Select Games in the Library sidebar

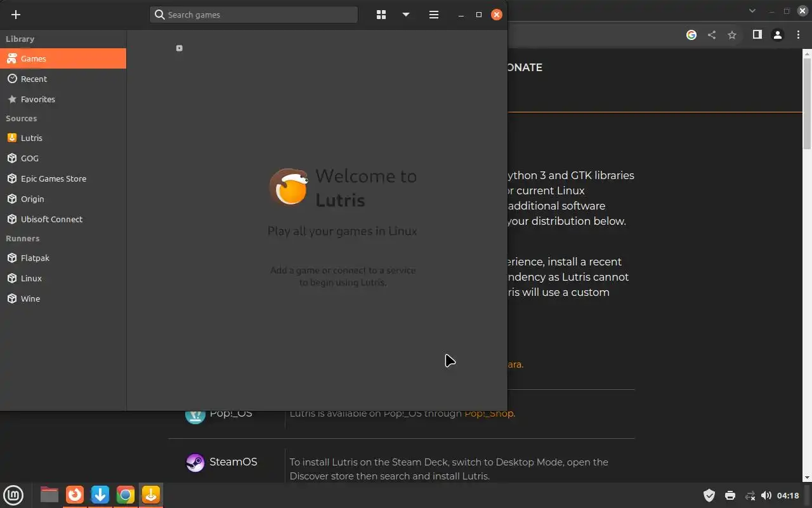[x=63, y=58]
